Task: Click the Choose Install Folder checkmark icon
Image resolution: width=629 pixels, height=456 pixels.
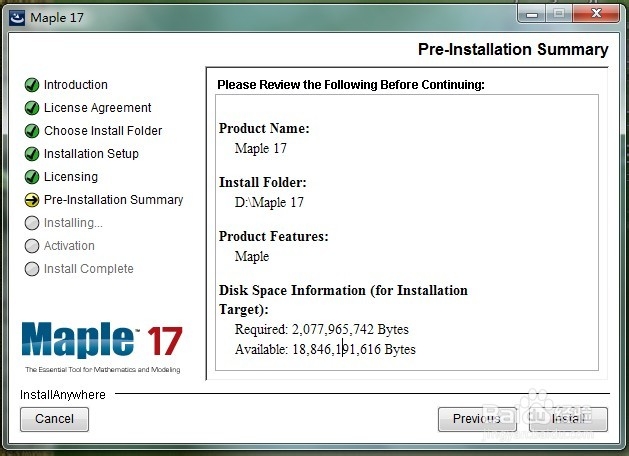Action: (32, 131)
